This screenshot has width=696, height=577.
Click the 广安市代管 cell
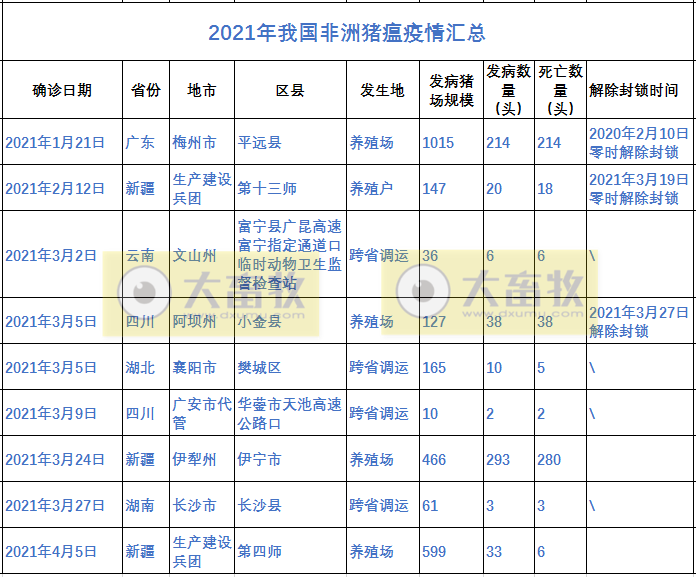202,414
